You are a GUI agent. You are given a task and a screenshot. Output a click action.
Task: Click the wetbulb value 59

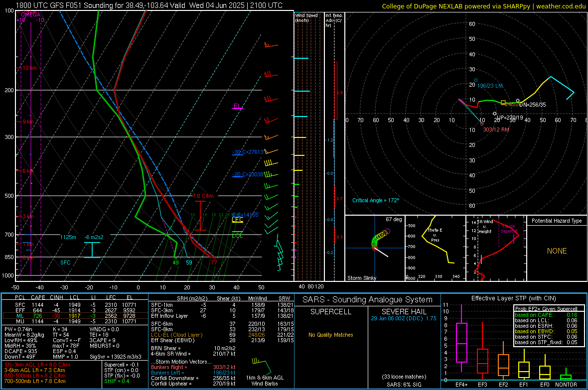[x=189, y=262]
